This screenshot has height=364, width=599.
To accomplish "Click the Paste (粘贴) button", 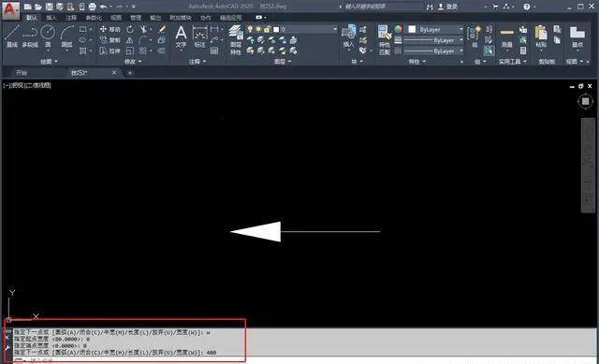I will click(541, 36).
